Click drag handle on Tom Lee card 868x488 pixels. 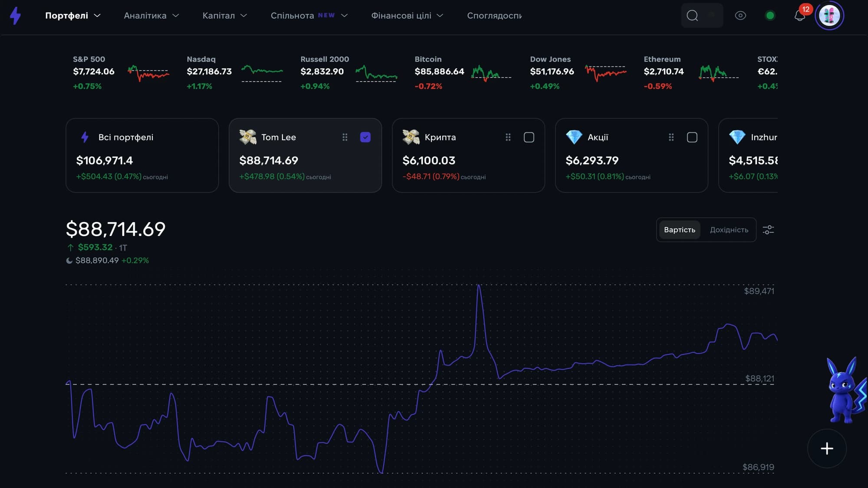tap(345, 138)
